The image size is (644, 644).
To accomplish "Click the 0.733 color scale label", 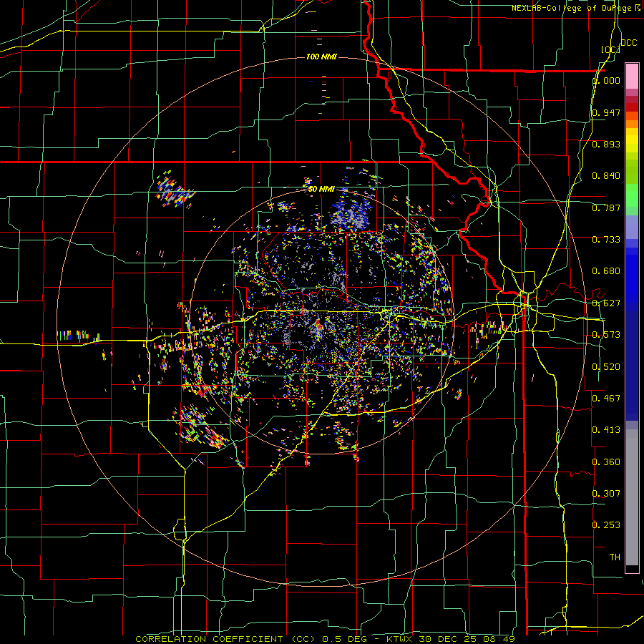I will [606, 240].
